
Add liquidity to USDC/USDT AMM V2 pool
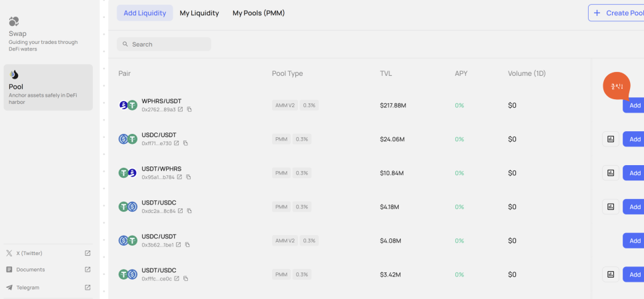[x=634, y=241]
